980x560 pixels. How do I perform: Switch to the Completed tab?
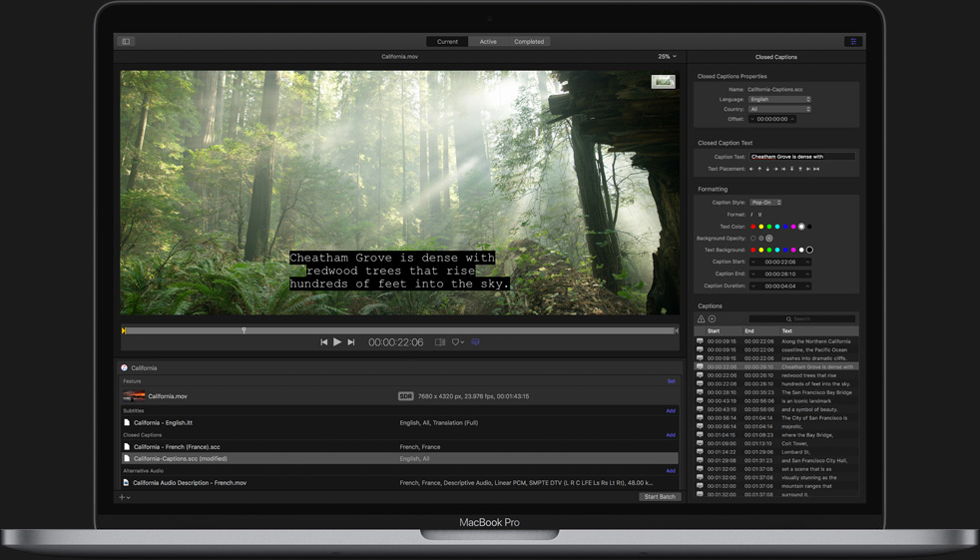pos(529,42)
